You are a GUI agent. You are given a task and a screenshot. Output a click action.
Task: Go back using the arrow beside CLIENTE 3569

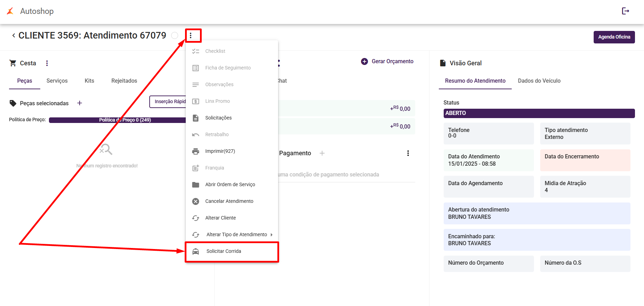click(x=14, y=35)
